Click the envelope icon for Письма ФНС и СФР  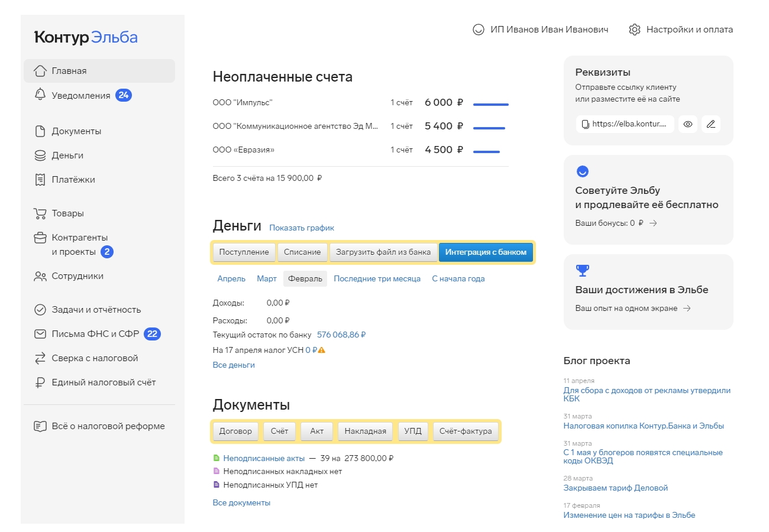coord(40,334)
